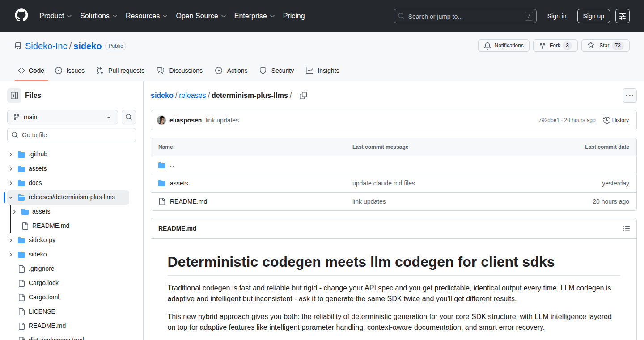Click eliasposen avatar image
Image resolution: width=644 pixels, height=340 pixels.
pos(161,120)
